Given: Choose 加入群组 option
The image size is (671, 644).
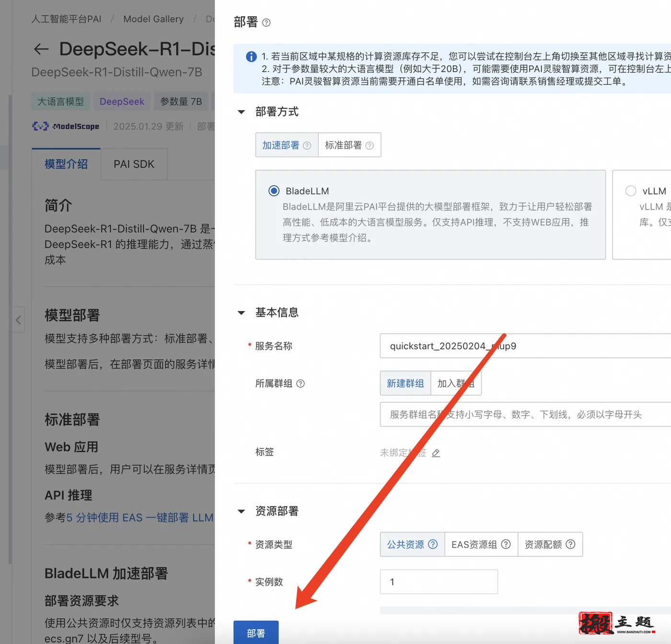Looking at the screenshot, I should [456, 383].
